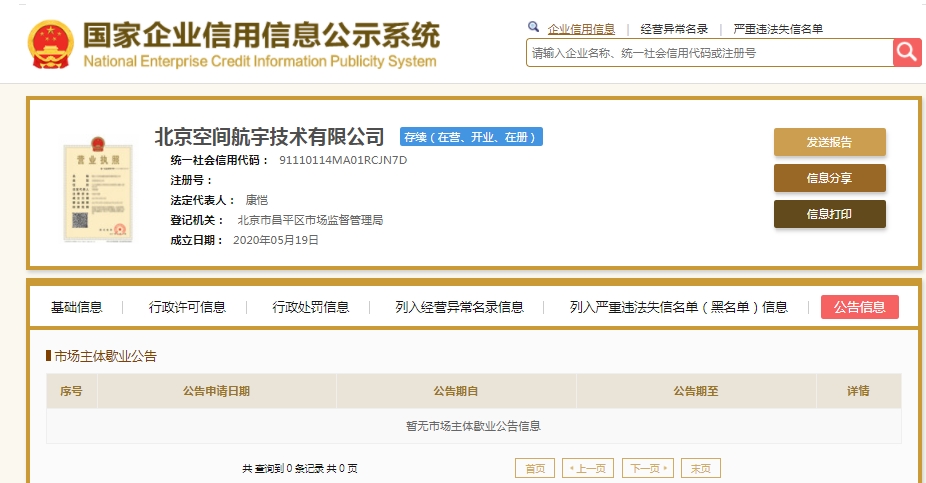Click the national emblem logo
The image size is (926, 483).
51,44
